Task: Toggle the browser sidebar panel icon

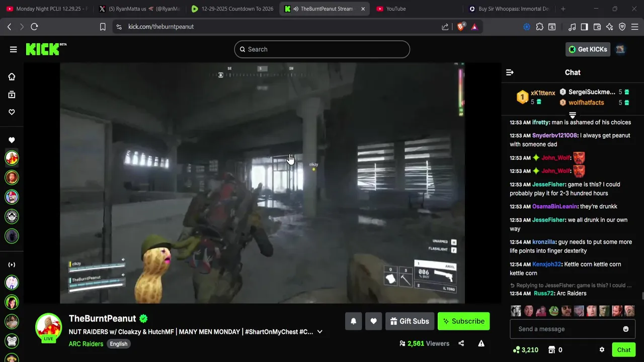Action: 584,27
